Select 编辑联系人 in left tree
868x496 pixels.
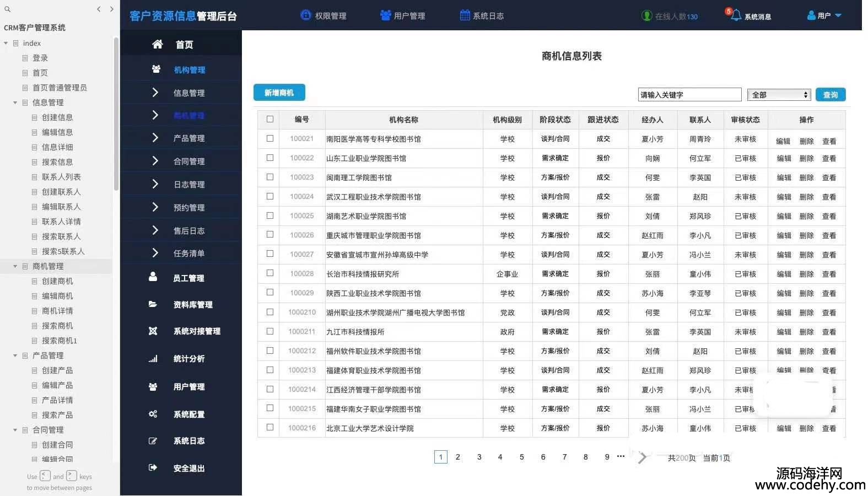coord(61,207)
